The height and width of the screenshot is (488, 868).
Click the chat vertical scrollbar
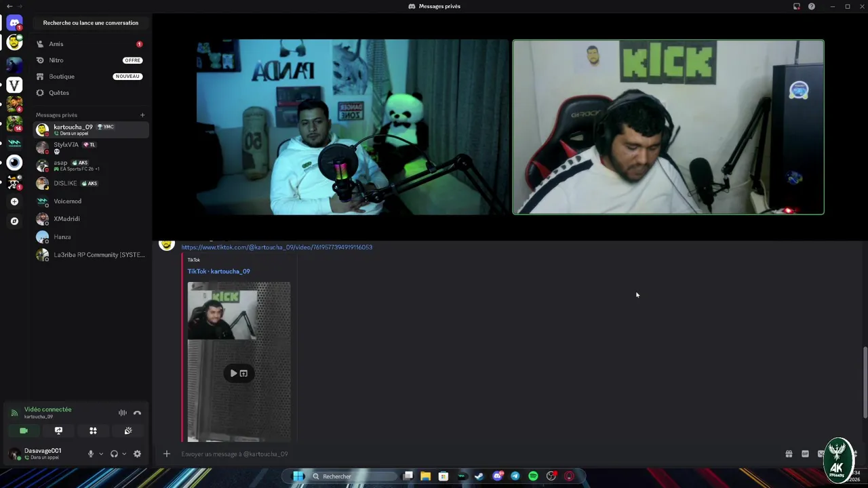(x=865, y=383)
